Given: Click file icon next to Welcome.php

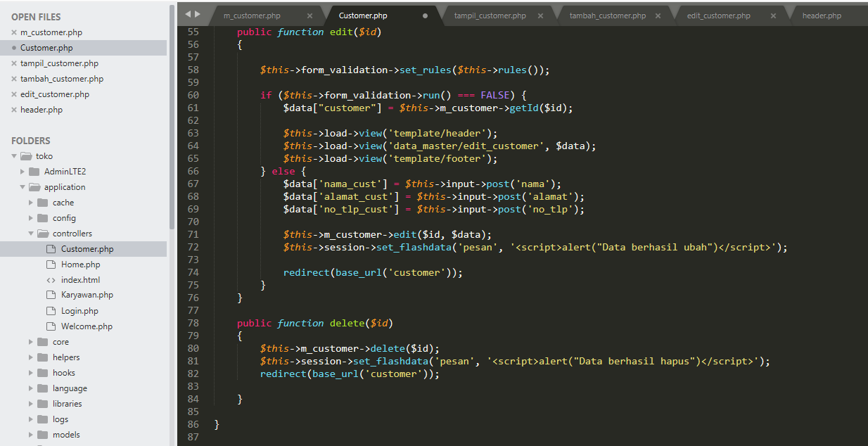Looking at the screenshot, I should click(x=51, y=326).
